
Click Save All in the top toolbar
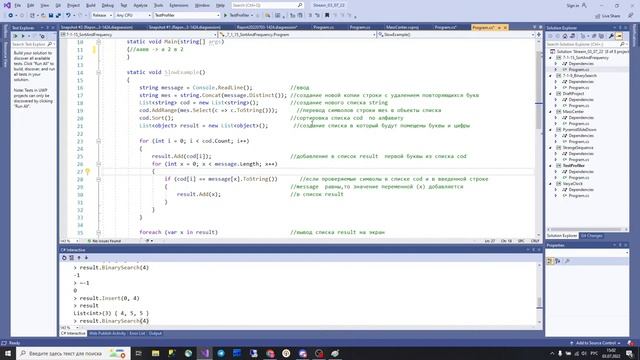[58, 16]
